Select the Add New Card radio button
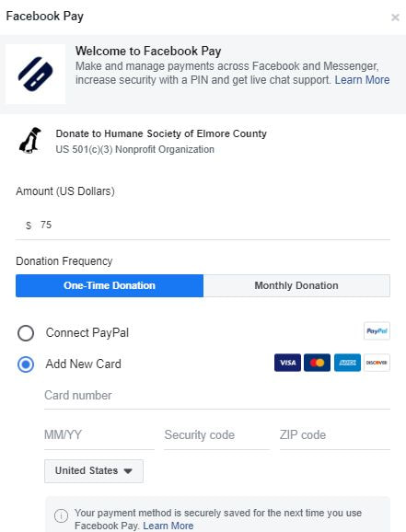The height and width of the screenshot is (532, 406). tap(26, 364)
